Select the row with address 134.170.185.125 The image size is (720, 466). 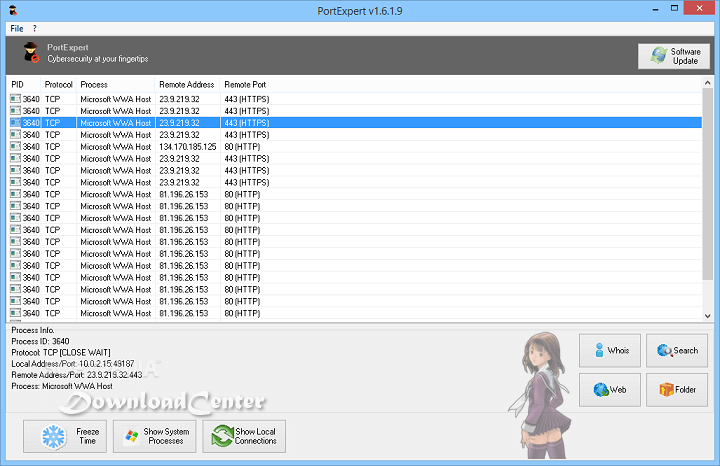(355, 146)
